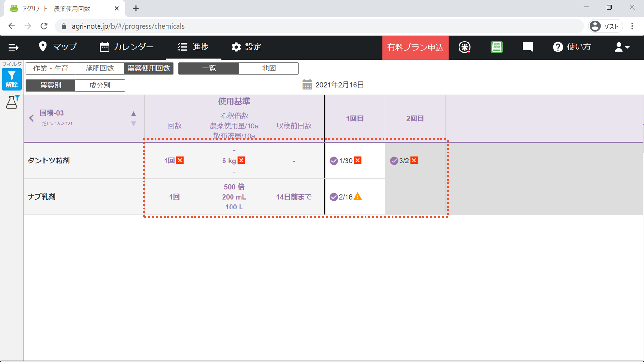The image size is (644, 362).
Task: Open the asterisk notification icon
Action: coord(464,47)
